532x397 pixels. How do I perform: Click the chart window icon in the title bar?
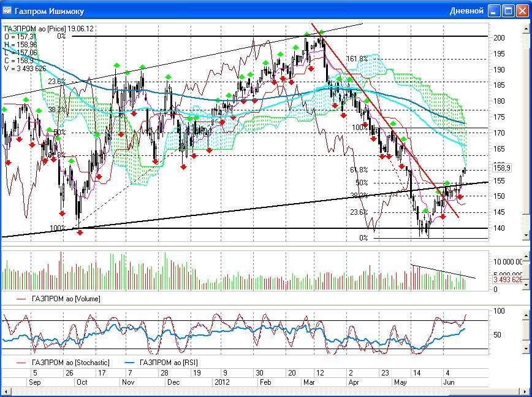pos(7,11)
